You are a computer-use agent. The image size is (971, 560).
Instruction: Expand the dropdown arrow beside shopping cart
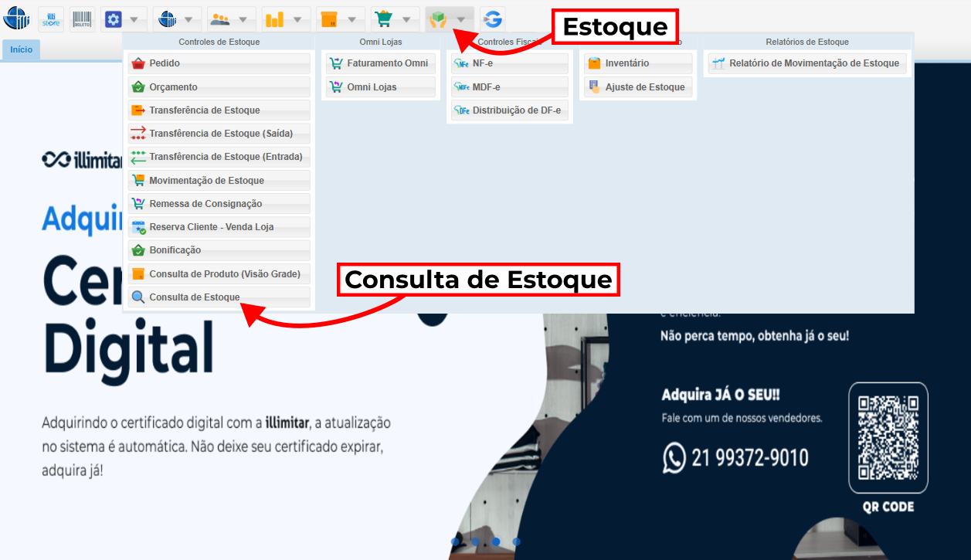click(x=406, y=19)
